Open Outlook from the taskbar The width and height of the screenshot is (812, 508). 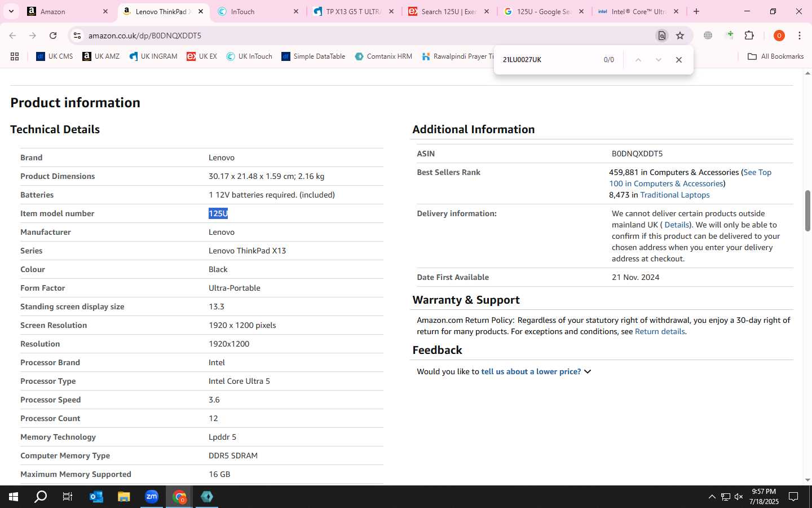click(x=96, y=497)
